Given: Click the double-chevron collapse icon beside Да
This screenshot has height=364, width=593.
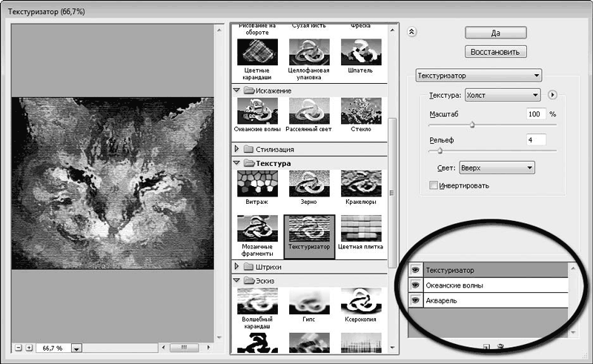Looking at the screenshot, I should 412,32.
